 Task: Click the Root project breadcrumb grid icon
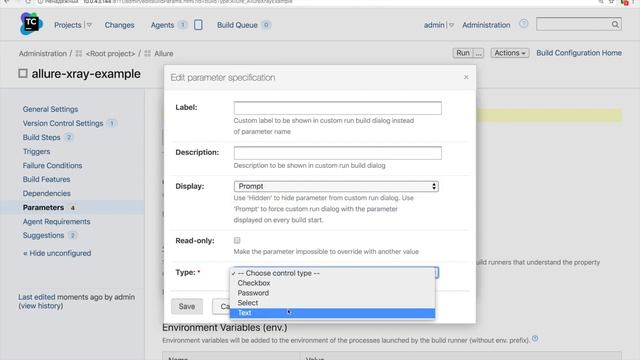point(79,53)
